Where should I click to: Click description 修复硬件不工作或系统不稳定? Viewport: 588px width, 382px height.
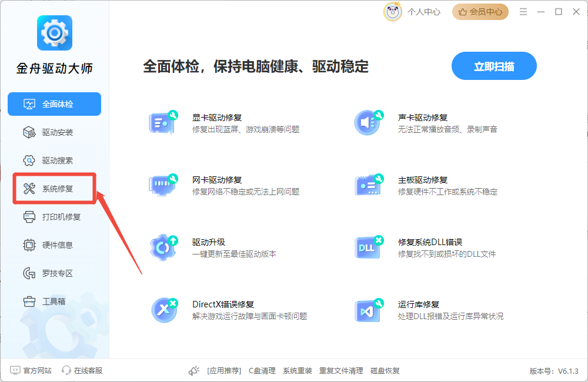(447, 192)
